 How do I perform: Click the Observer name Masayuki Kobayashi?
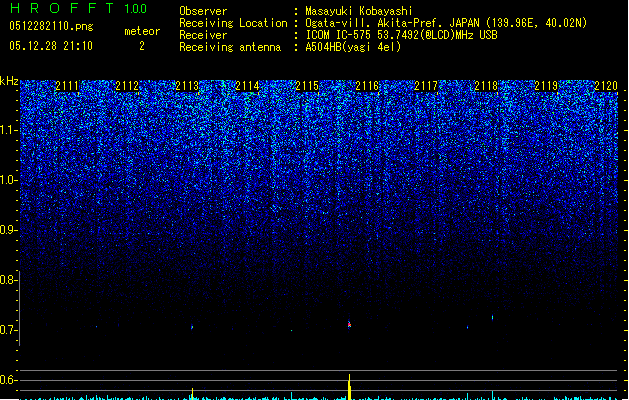coord(359,11)
